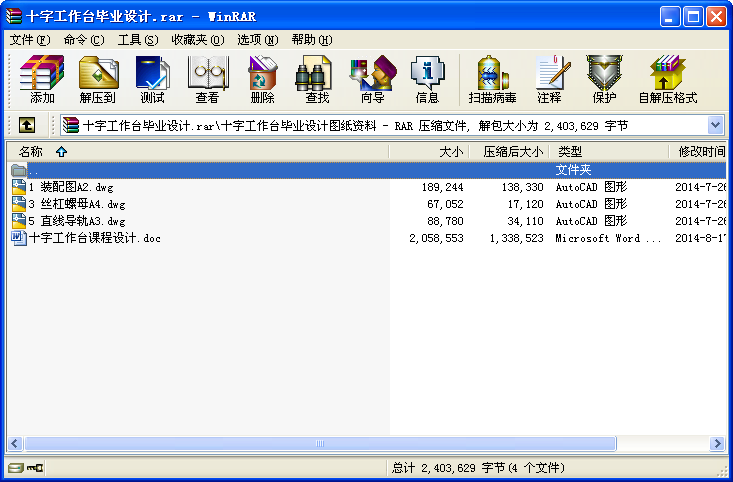Click the packed size 138,330
Image resolution: width=733 pixels, height=482 pixels.
coord(523,187)
